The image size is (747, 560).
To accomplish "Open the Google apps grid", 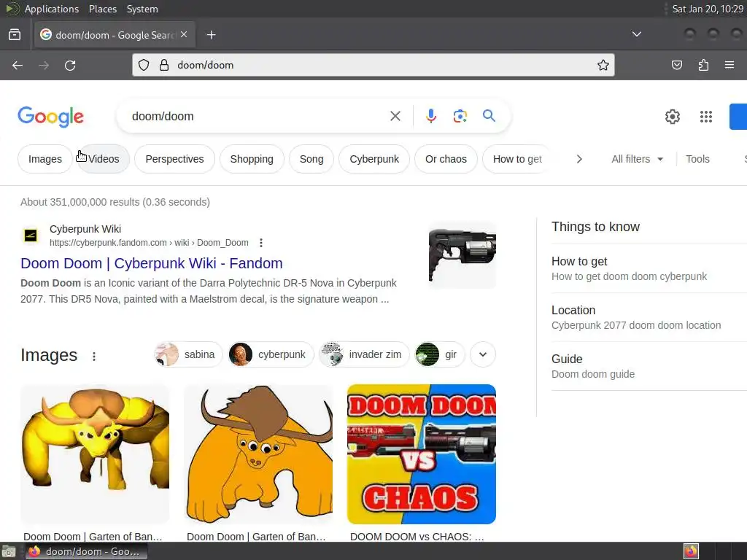I will (x=706, y=117).
